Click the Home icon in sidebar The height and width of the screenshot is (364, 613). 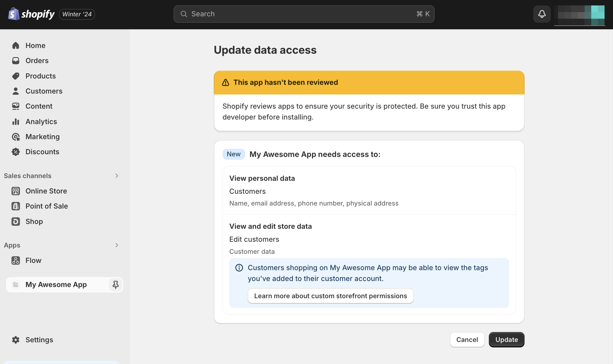click(x=16, y=46)
